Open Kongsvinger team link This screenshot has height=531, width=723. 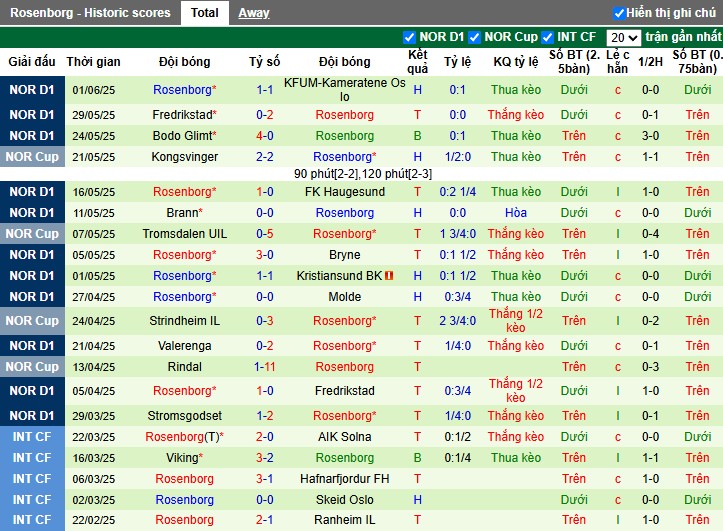coord(184,157)
